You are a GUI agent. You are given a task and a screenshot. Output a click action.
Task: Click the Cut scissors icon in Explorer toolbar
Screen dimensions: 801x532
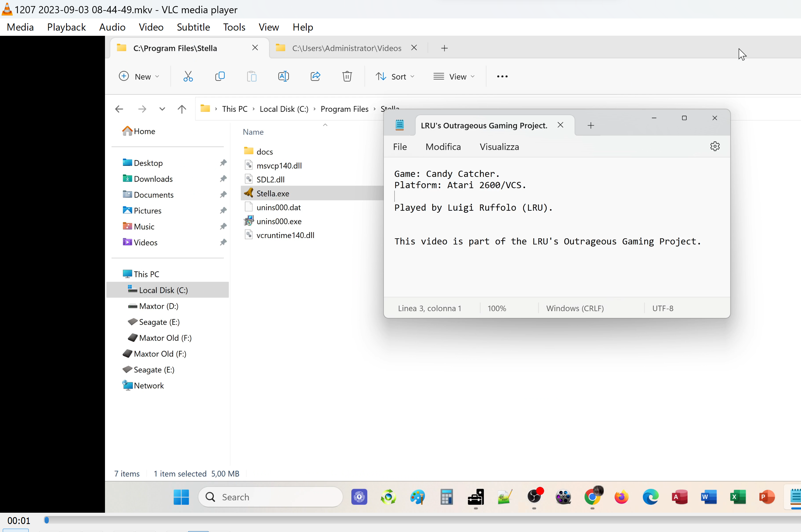coord(188,76)
